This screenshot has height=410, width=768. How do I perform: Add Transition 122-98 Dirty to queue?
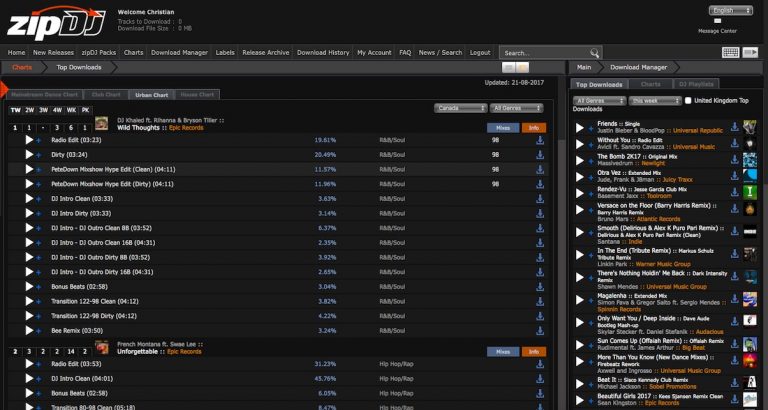pyautogui.click(x=38, y=316)
